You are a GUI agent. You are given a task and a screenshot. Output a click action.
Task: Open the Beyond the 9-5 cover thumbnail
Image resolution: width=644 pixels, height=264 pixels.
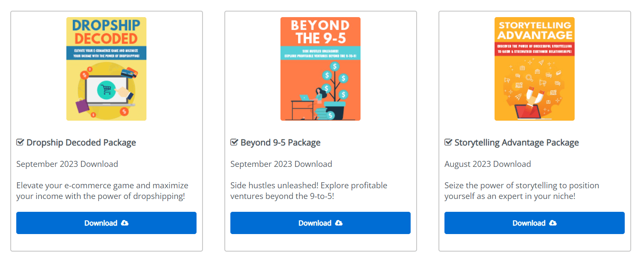pos(320,69)
